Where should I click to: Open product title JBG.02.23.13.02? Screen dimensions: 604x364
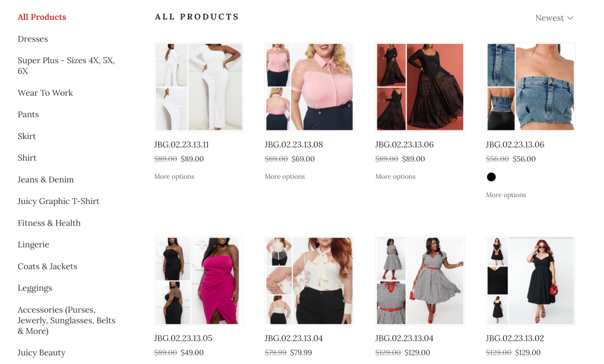coord(515,338)
